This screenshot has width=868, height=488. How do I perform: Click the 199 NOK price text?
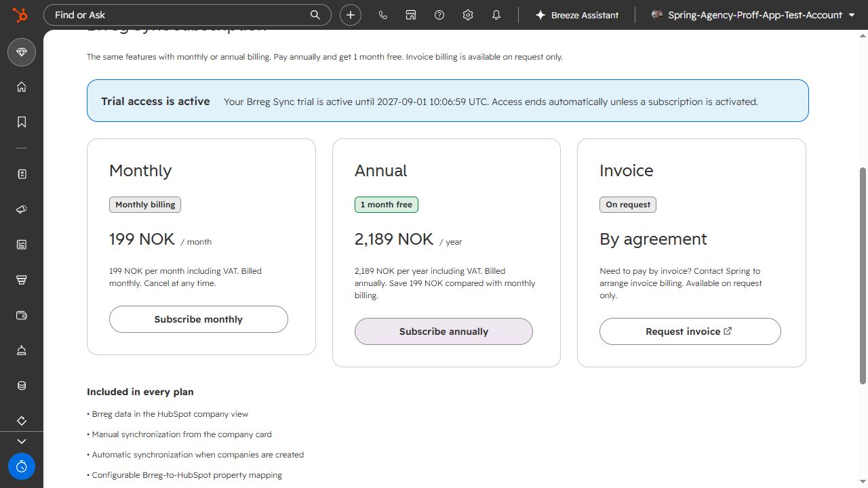(x=142, y=239)
